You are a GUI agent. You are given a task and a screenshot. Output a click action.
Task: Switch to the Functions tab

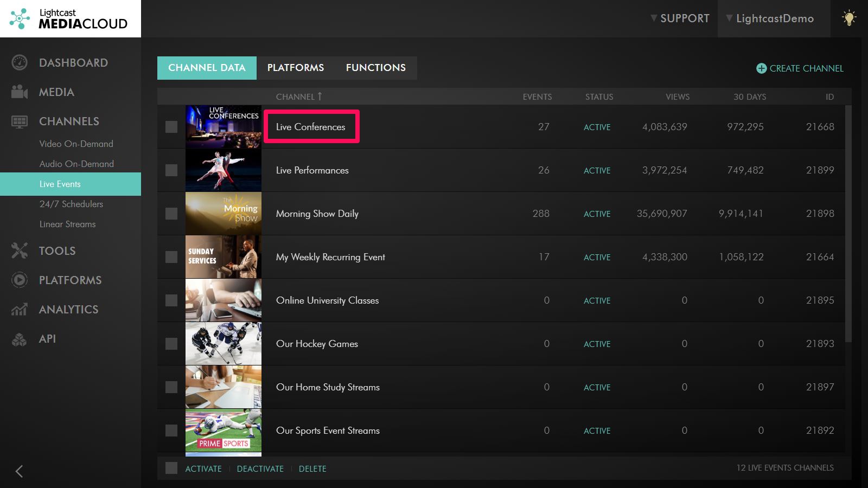375,68
